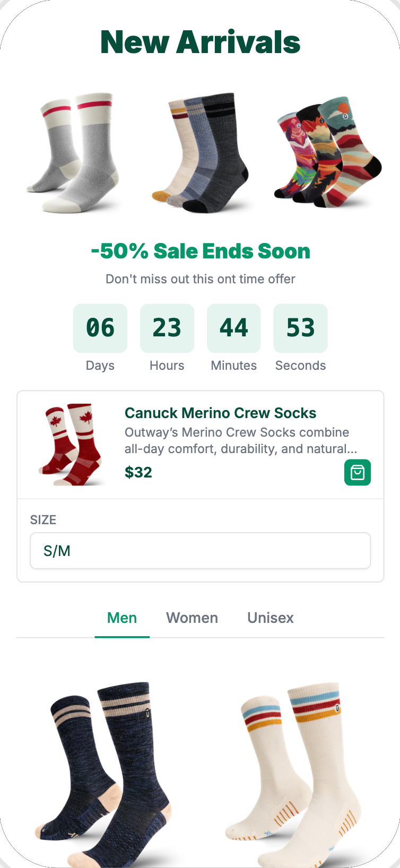Select the colorful landscape pattern socks image
The width and height of the screenshot is (400, 868).
[x=327, y=153]
